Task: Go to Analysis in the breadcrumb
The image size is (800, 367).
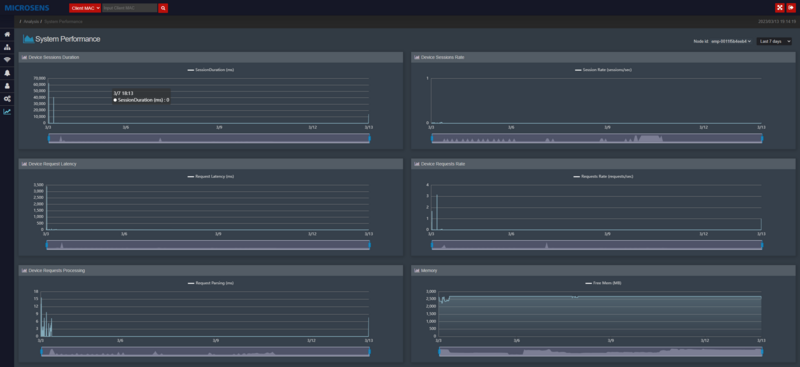Action: tap(31, 21)
